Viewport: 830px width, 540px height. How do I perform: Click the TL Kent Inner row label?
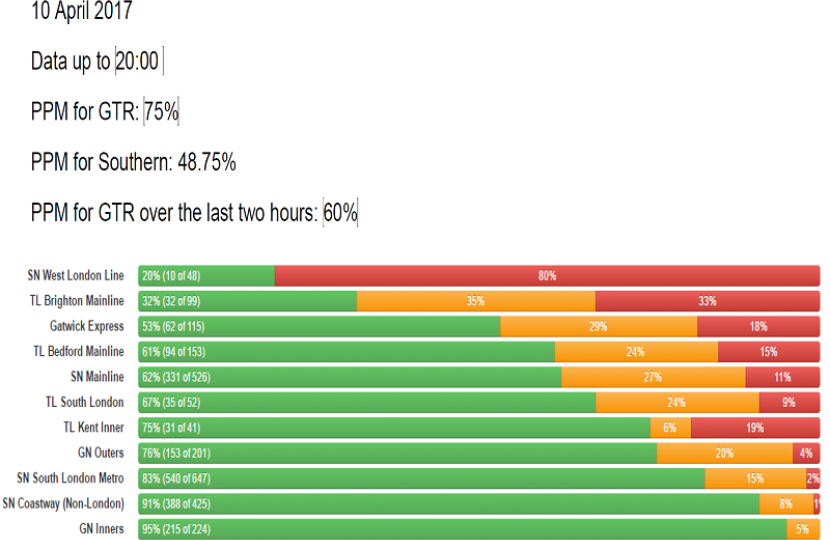pos(93,427)
